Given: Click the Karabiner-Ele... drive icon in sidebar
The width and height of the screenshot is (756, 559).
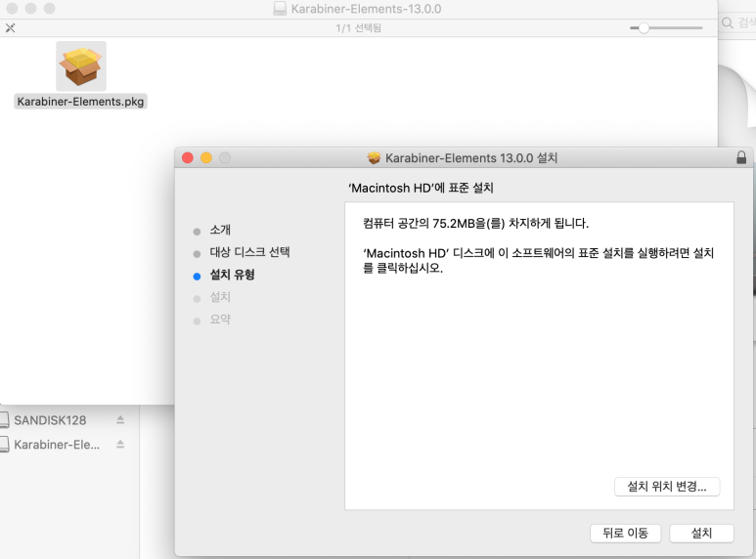Looking at the screenshot, I should click(x=4, y=444).
